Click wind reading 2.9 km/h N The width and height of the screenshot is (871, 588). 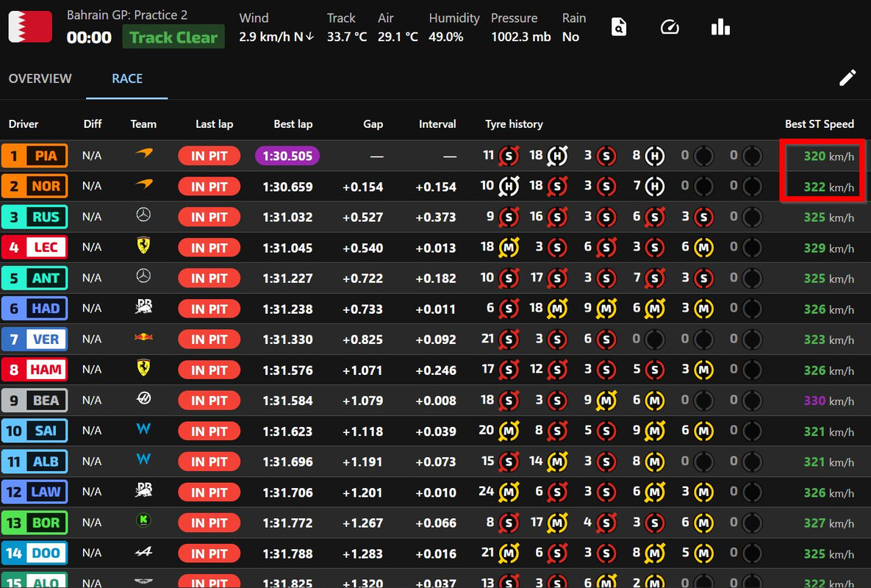pos(276,37)
